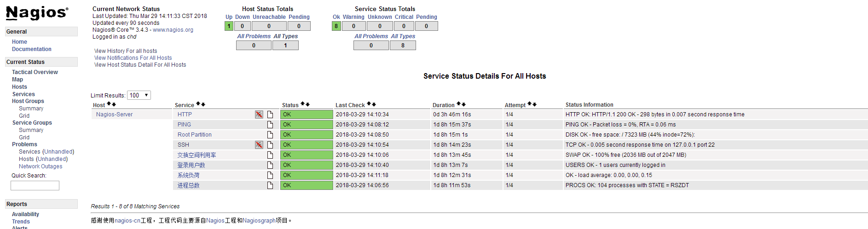Open 系统负荷 service details
Screen dimensions: 868x229
coord(189,175)
